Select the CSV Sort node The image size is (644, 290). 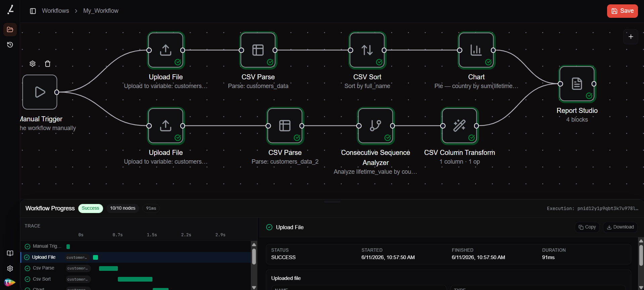pos(367,50)
